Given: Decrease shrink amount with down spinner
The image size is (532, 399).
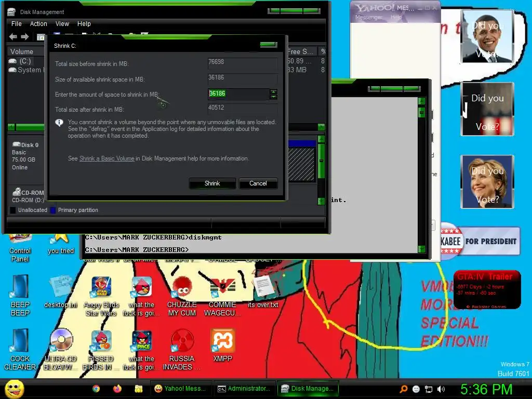Looking at the screenshot, I should (273, 97).
